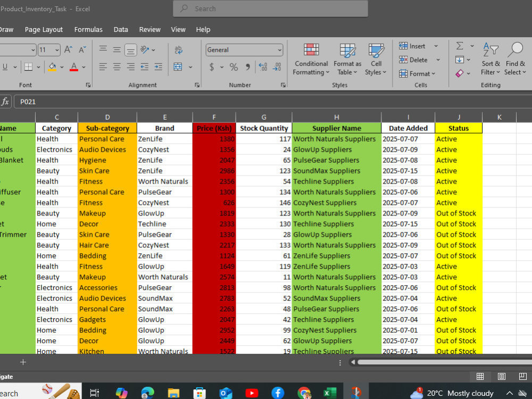Click the Decrease Indent icon
The image size is (532, 399).
pos(145,67)
